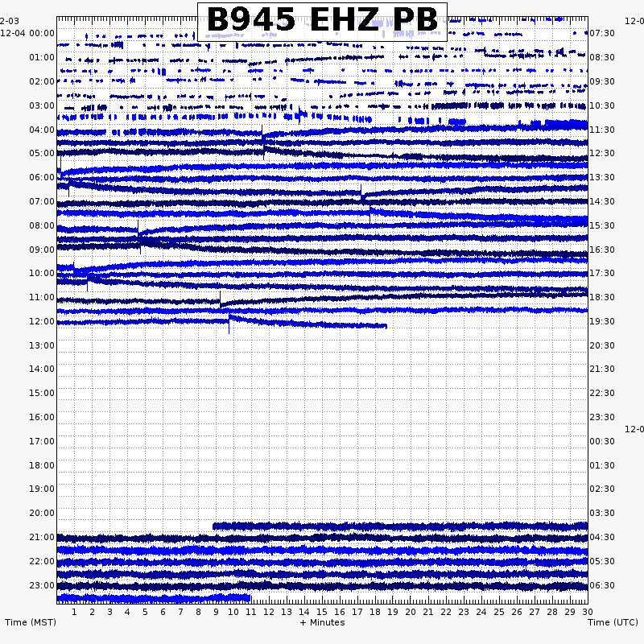Image resolution: width=644 pixels, height=644 pixels.
Task: Click the 19:30 UTC time label
Action: [x=602, y=321]
